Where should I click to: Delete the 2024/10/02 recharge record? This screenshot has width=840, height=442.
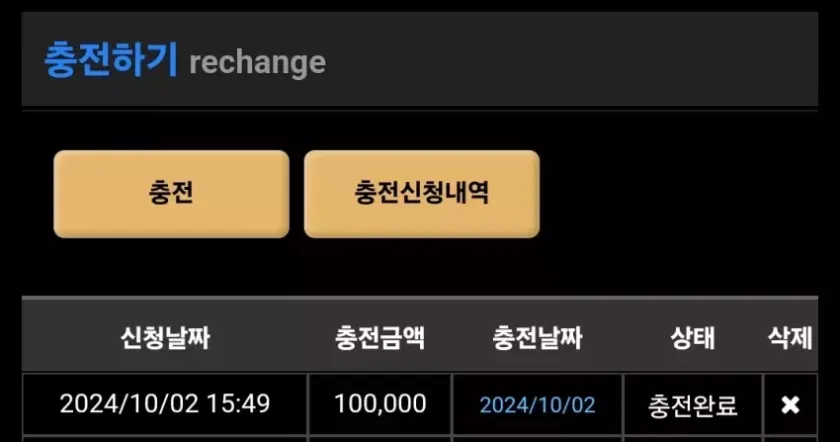pos(790,405)
